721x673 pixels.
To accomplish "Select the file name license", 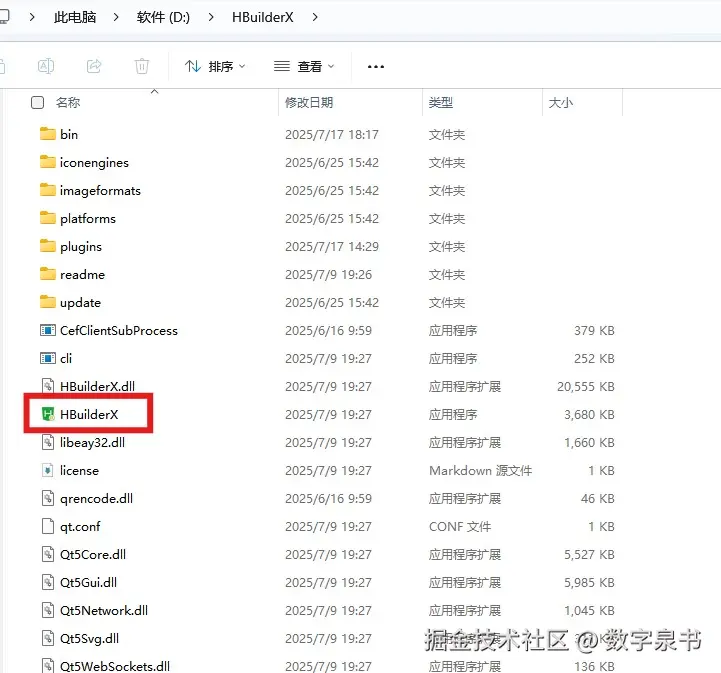I will [x=80, y=471].
